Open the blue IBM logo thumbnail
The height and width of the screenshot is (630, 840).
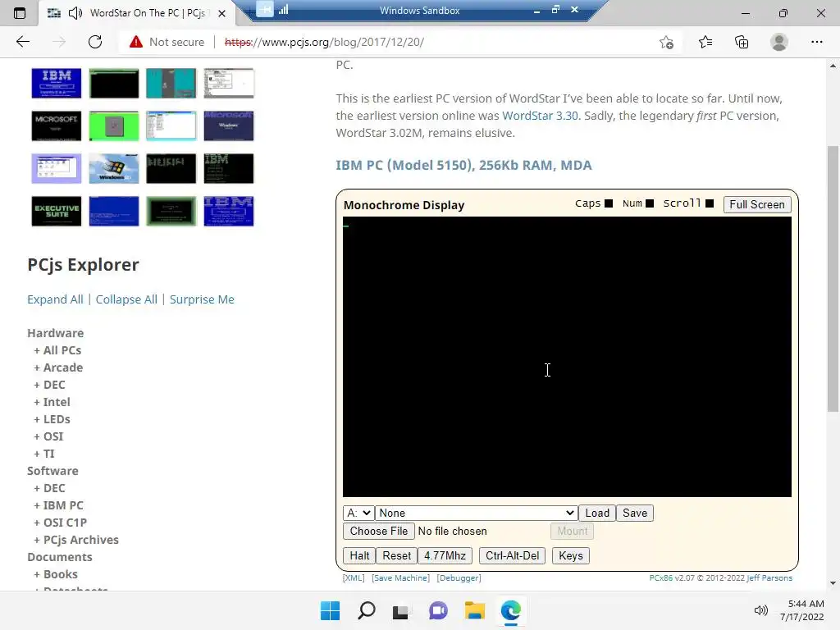click(x=57, y=83)
